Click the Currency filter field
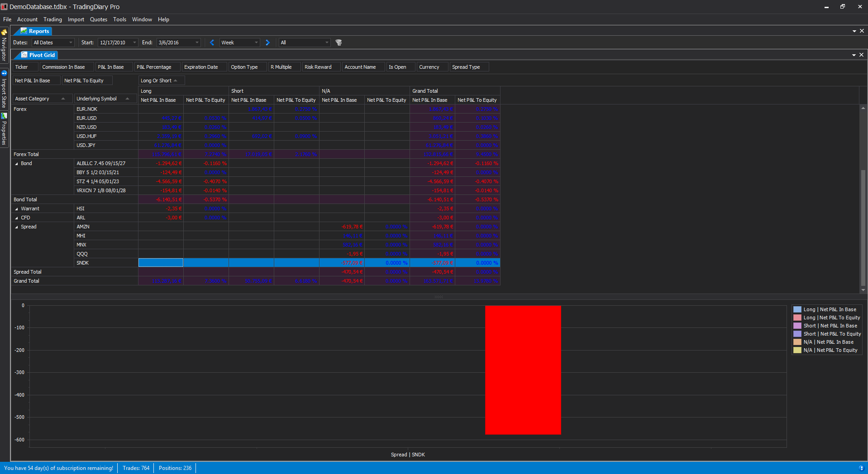This screenshot has height=474, width=868. click(x=433, y=67)
